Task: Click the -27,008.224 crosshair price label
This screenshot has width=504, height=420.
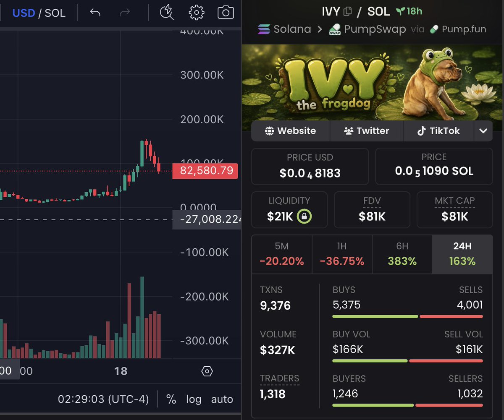Action: tap(207, 219)
